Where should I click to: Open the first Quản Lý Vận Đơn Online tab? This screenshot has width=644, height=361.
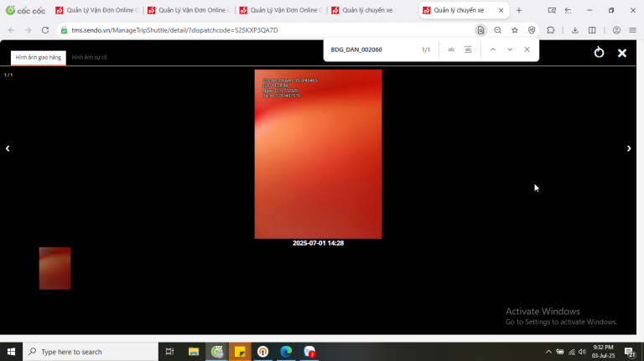pos(97,10)
